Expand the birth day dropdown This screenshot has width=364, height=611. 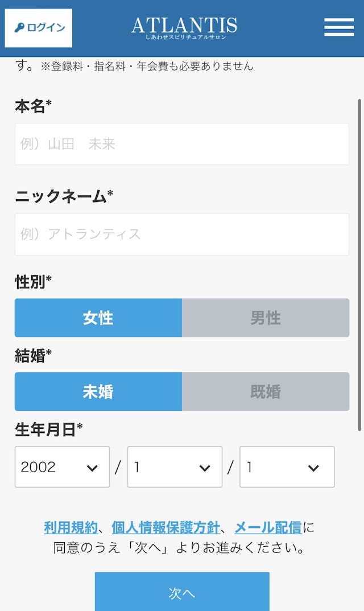click(287, 467)
